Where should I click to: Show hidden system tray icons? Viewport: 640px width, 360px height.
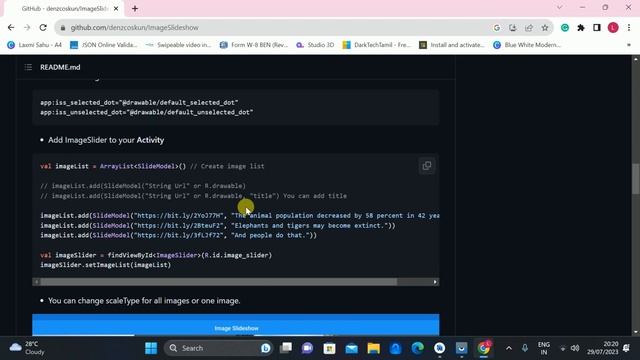(509, 348)
